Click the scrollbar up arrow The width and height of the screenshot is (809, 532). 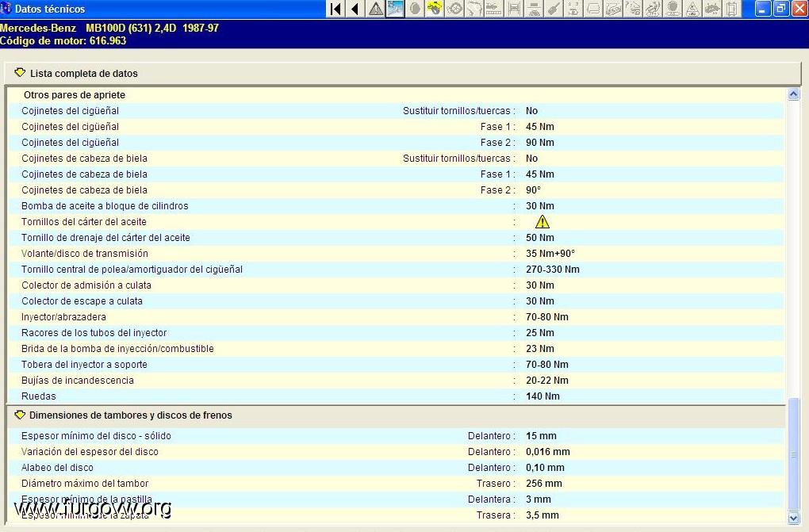coord(793,94)
